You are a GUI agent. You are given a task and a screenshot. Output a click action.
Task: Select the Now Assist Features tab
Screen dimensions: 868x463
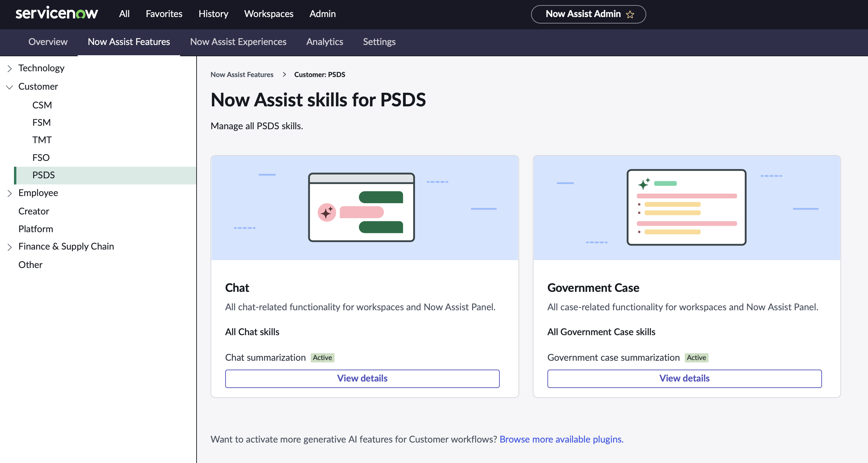129,42
